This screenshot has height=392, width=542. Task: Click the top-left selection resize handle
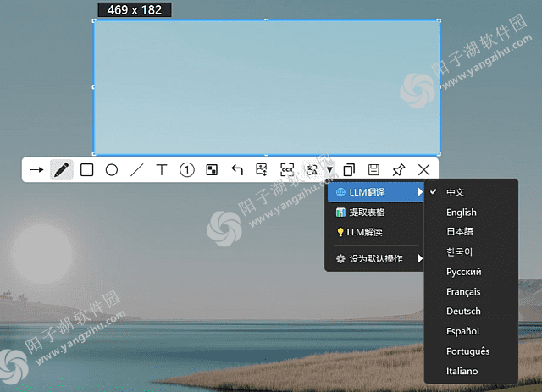(x=94, y=20)
